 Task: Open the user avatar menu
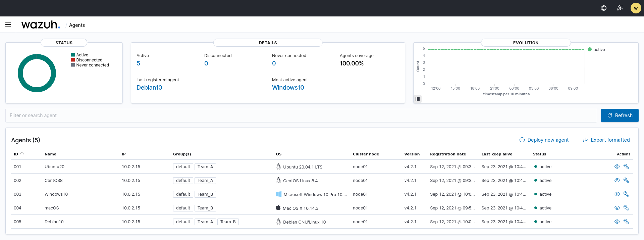[x=636, y=8]
